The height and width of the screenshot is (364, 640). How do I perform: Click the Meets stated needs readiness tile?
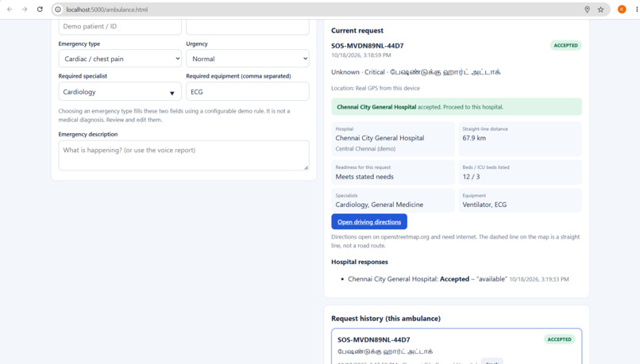(x=393, y=172)
